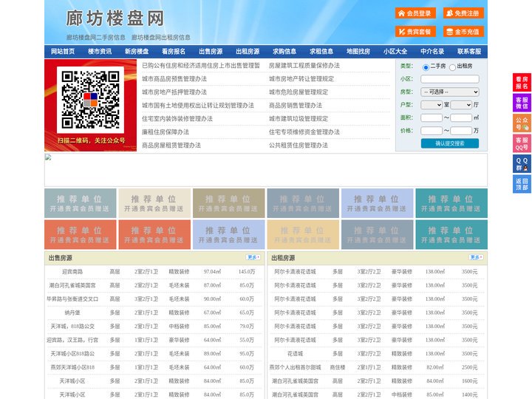532x399 pixels.
Task: Click the 确认提交搜索 search button
Action: click(x=450, y=143)
